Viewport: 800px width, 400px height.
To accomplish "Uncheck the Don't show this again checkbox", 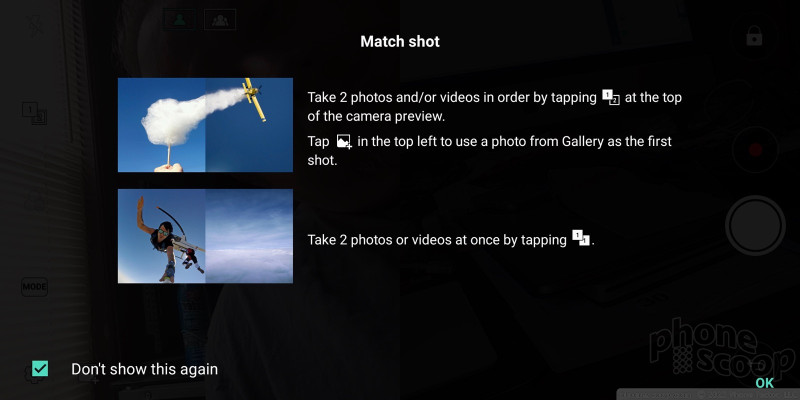I will 40,368.
